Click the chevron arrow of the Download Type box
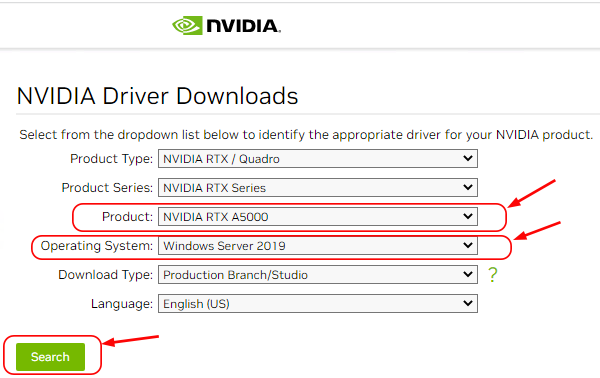Viewport: 600px width, 378px height. pyautogui.click(x=468, y=274)
